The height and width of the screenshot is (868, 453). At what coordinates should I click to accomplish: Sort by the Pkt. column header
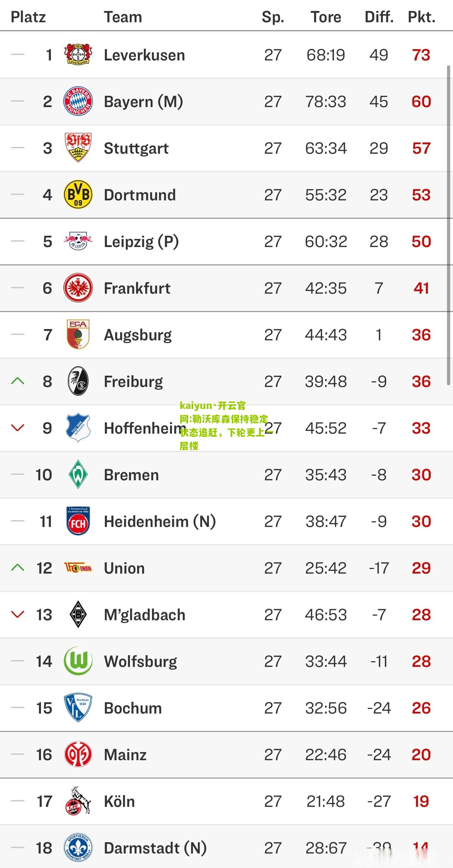pos(422,17)
